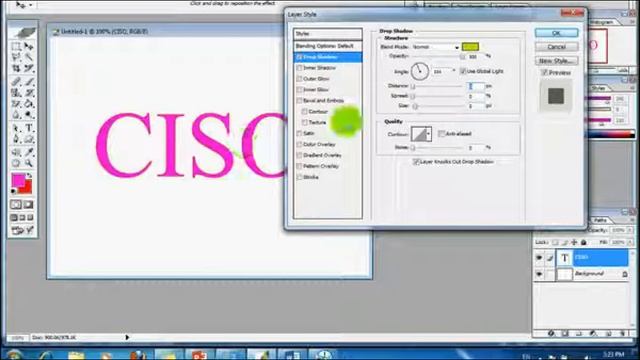Image resolution: width=640 pixels, height=360 pixels.
Task: Switch to Quick Mask mode
Action: (x=29, y=204)
